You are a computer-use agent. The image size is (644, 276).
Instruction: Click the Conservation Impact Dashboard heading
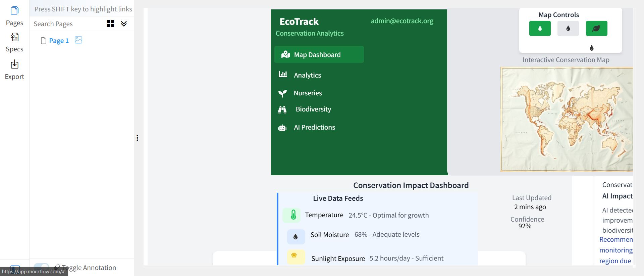411,185
